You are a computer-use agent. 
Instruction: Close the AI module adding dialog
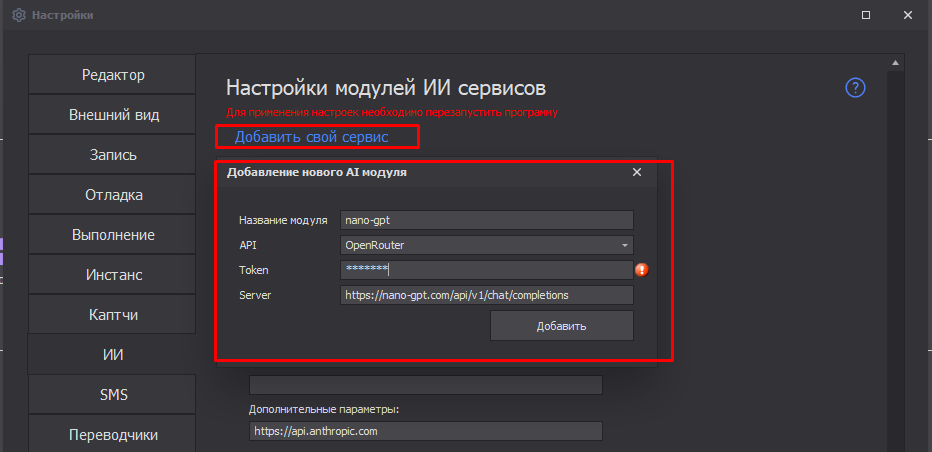point(637,172)
